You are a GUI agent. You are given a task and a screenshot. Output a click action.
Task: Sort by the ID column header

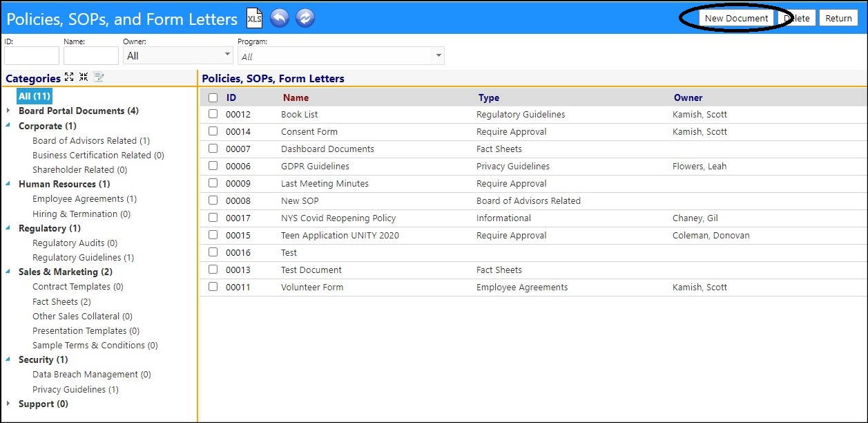(231, 98)
